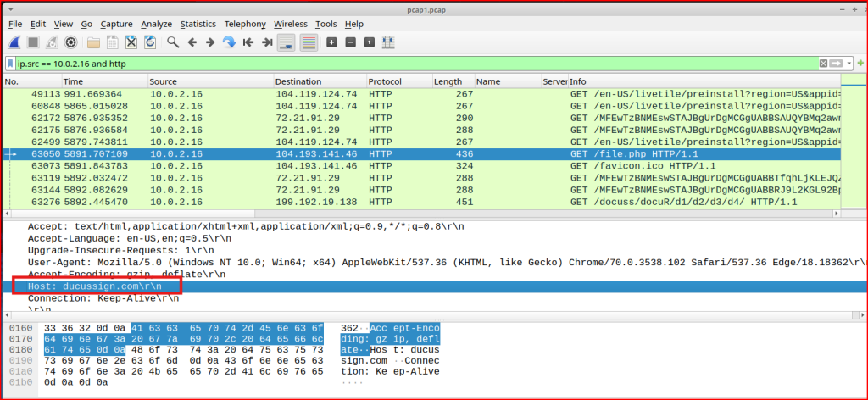
Task: Reload the current capture file
Action: pos(150,42)
